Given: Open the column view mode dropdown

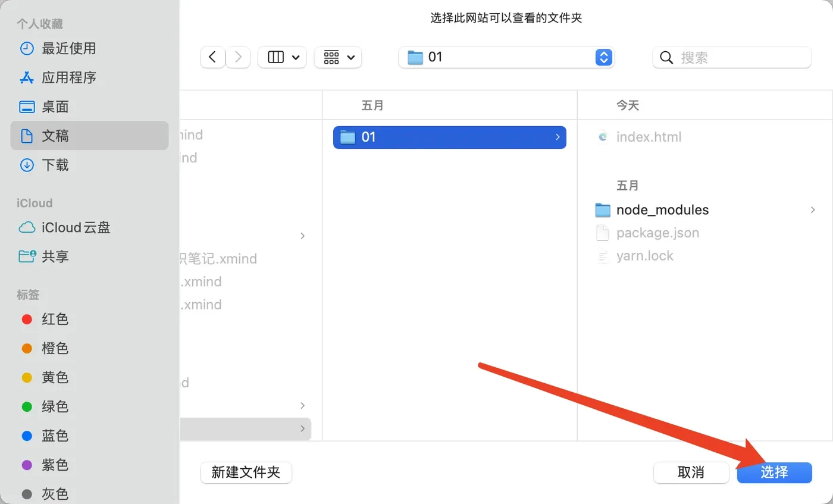Looking at the screenshot, I should 282,57.
